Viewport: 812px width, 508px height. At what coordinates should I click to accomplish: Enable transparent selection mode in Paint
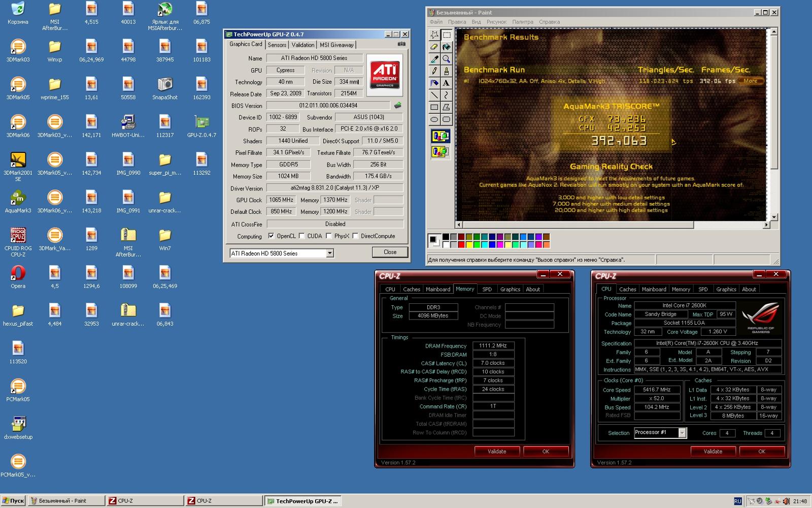(x=440, y=151)
